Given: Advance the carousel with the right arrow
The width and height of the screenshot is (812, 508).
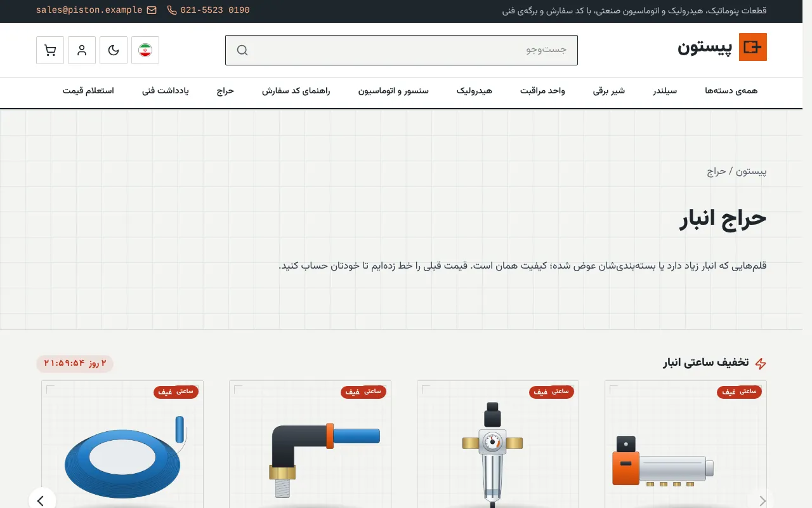Looking at the screenshot, I should click(x=761, y=501).
